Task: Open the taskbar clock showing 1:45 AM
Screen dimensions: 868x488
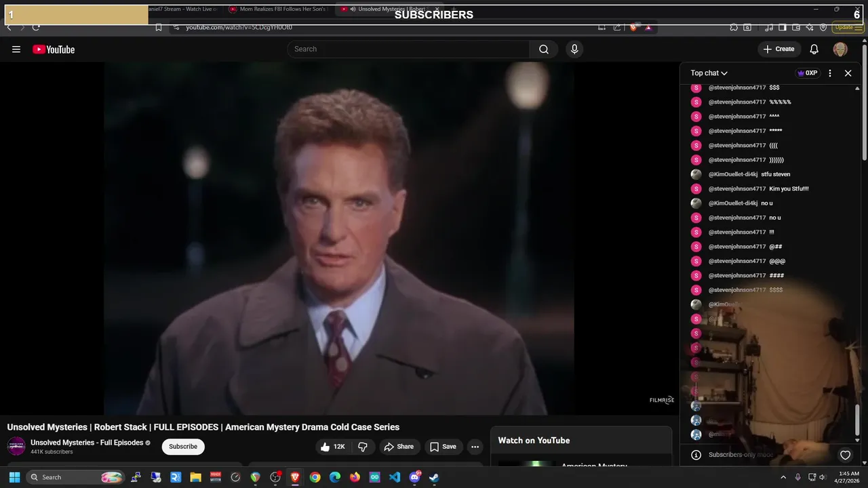Action: [x=848, y=477]
